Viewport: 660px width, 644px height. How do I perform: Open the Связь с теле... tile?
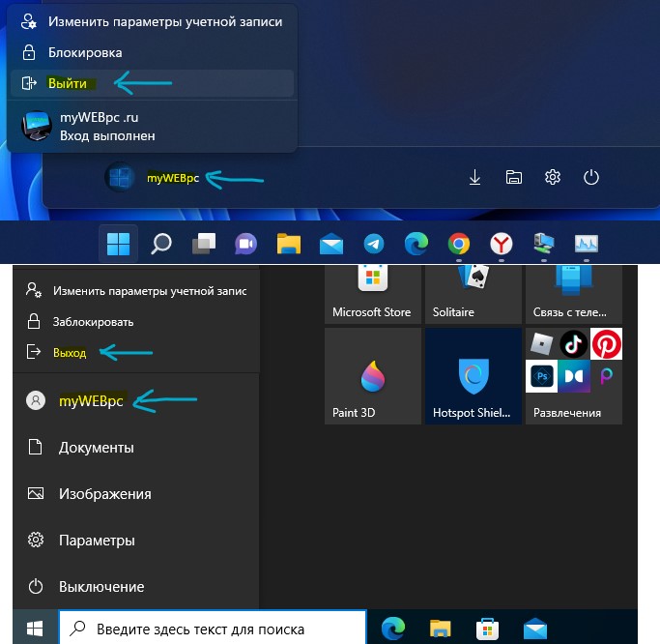pyautogui.click(x=574, y=295)
